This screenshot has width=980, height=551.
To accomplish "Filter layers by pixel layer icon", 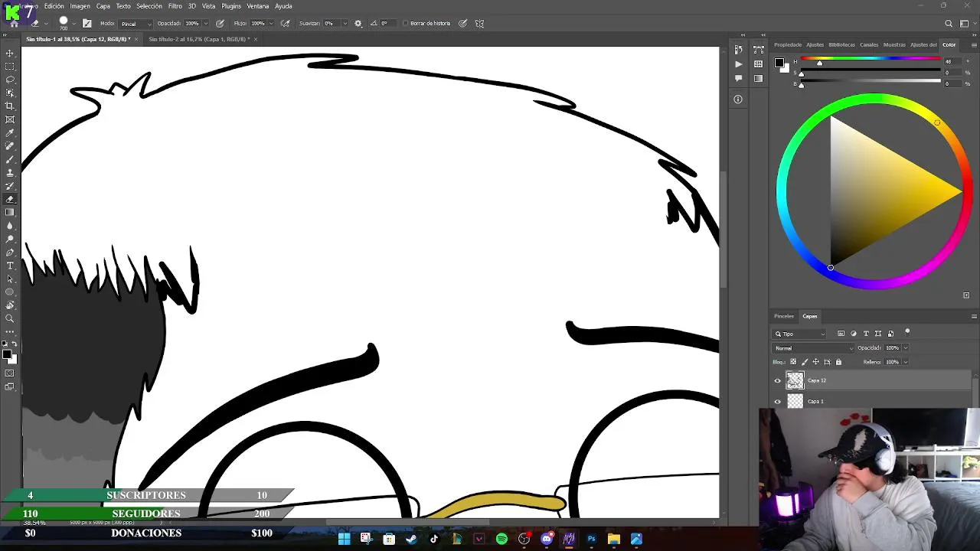I will tap(841, 334).
